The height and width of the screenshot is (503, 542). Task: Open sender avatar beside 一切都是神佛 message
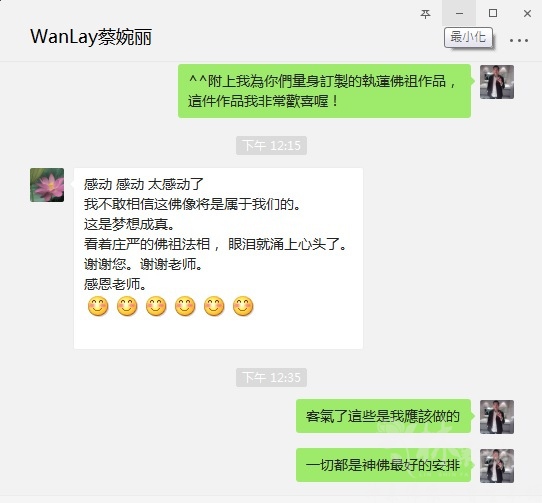point(497,466)
